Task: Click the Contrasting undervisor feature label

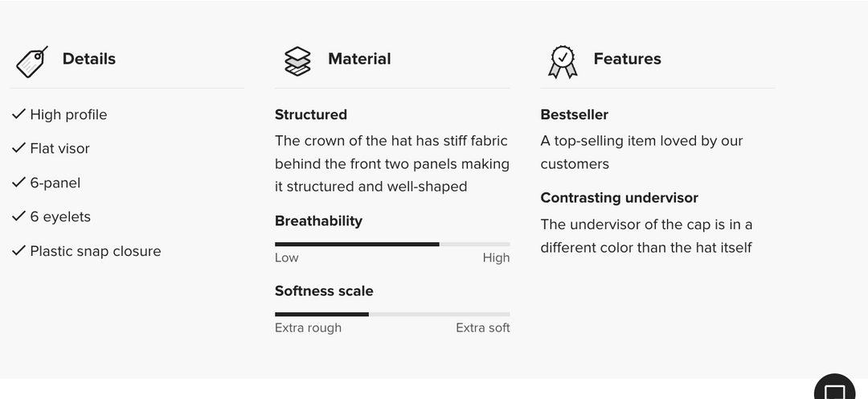Action: 619,198
